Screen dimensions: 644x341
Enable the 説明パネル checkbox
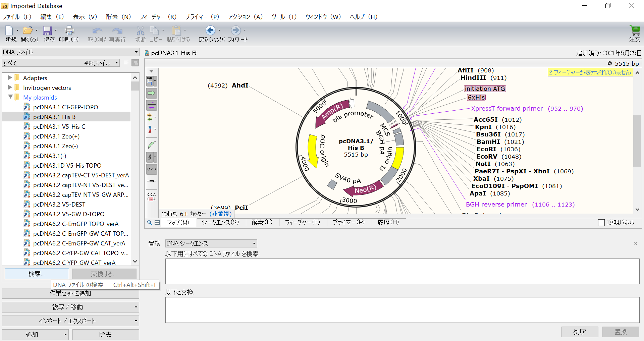click(x=601, y=223)
